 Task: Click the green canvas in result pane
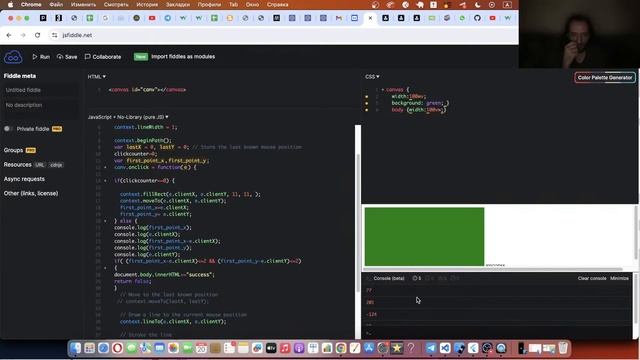click(x=424, y=237)
